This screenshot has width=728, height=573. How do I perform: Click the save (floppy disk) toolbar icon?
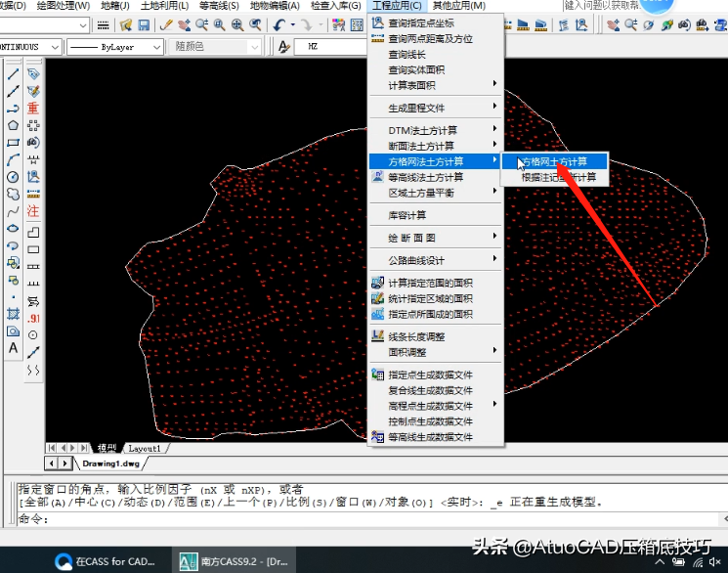click(x=144, y=24)
